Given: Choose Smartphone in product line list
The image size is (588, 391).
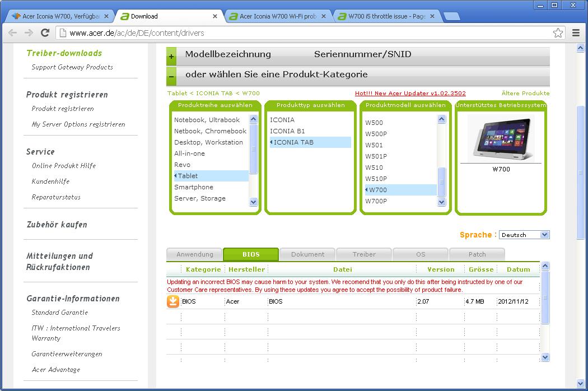Looking at the screenshot, I should [x=194, y=187].
